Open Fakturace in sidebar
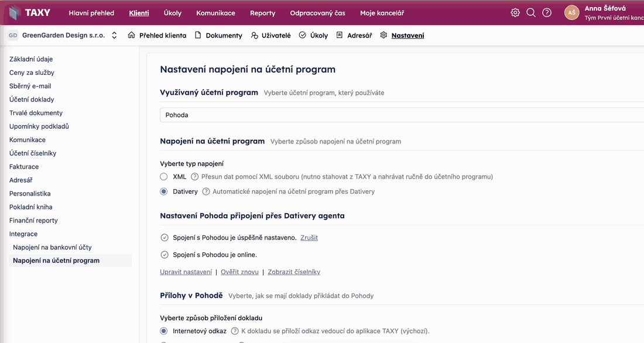Image resolution: width=644 pixels, height=343 pixels. (24, 167)
